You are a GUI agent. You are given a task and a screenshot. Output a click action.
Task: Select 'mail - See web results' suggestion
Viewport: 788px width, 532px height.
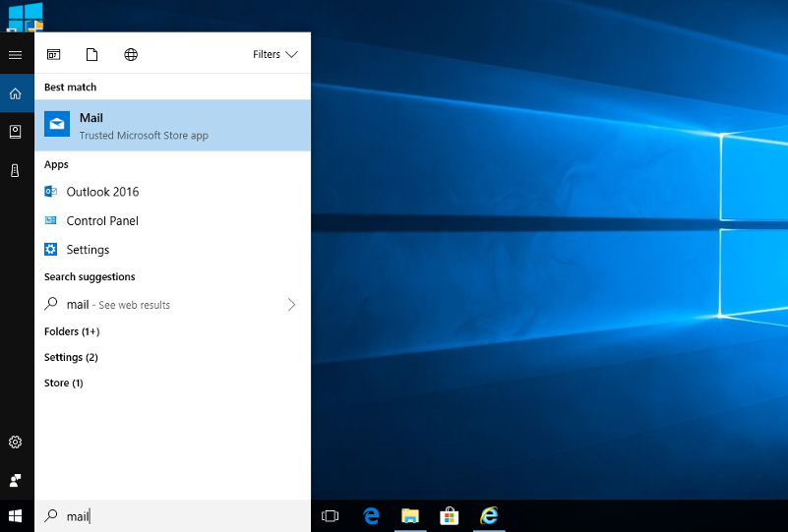point(172,305)
